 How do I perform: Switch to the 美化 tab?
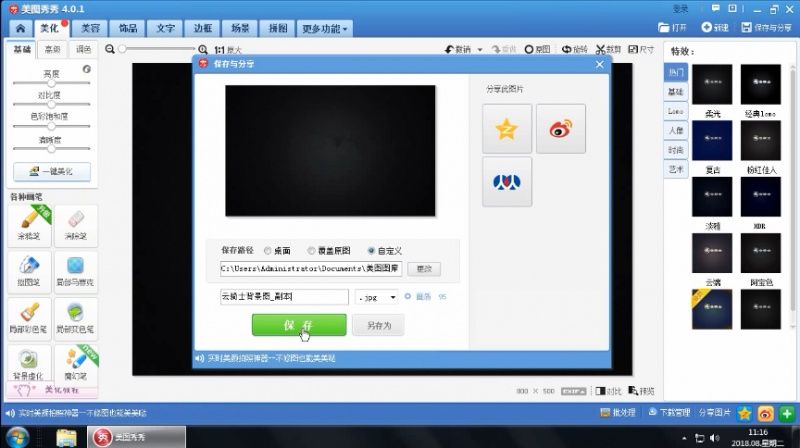[50, 28]
